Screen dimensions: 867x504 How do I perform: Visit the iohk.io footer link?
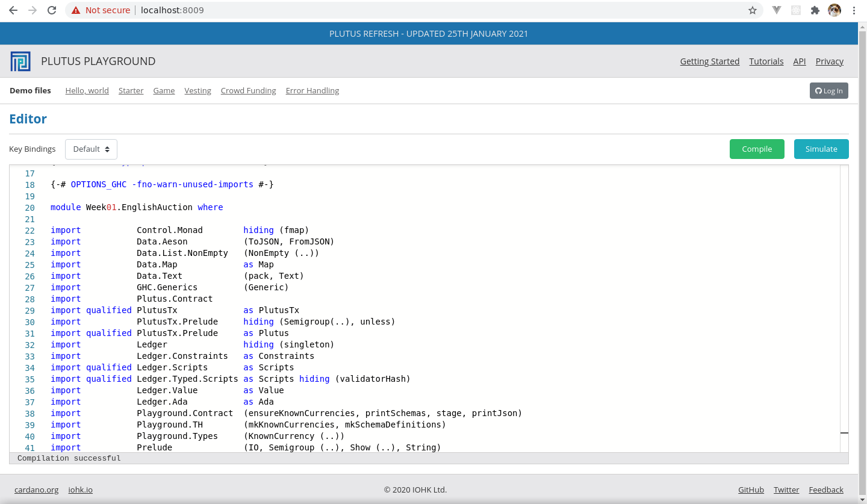(x=81, y=490)
